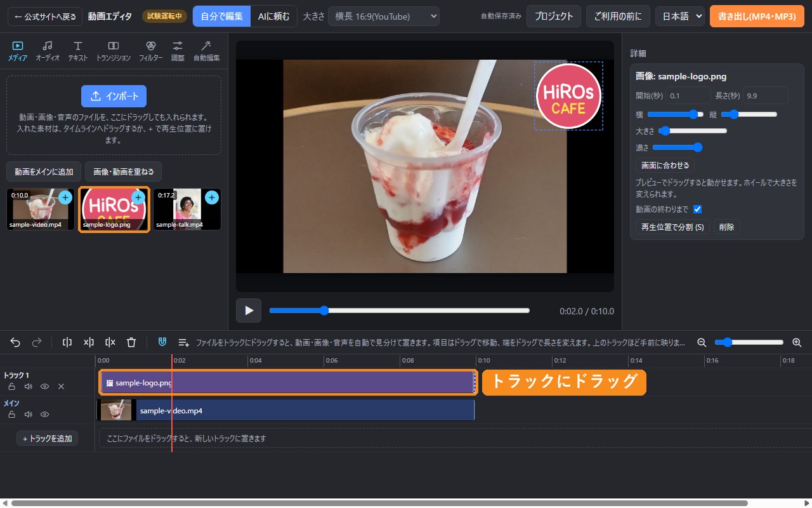Toggle lock on トラック 1
The height and width of the screenshot is (508, 812).
(11, 386)
